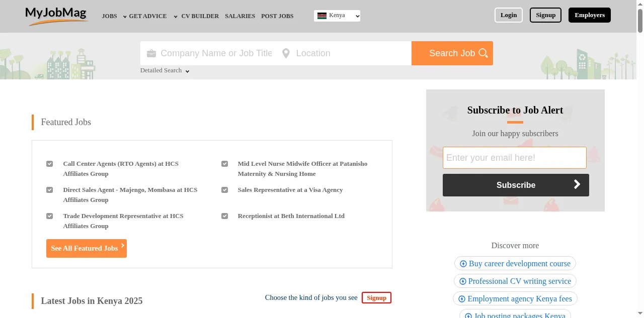Click icon beside Professional CV writing service
This screenshot has height=318, width=644.
[463, 281]
